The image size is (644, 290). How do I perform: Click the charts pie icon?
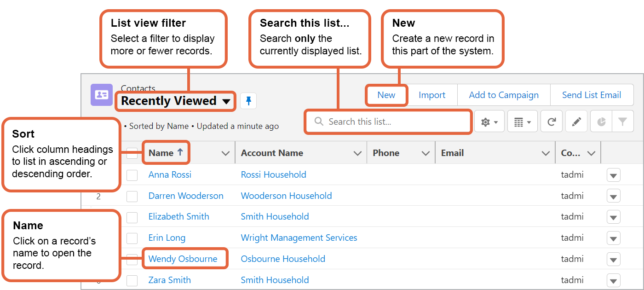[601, 121]
